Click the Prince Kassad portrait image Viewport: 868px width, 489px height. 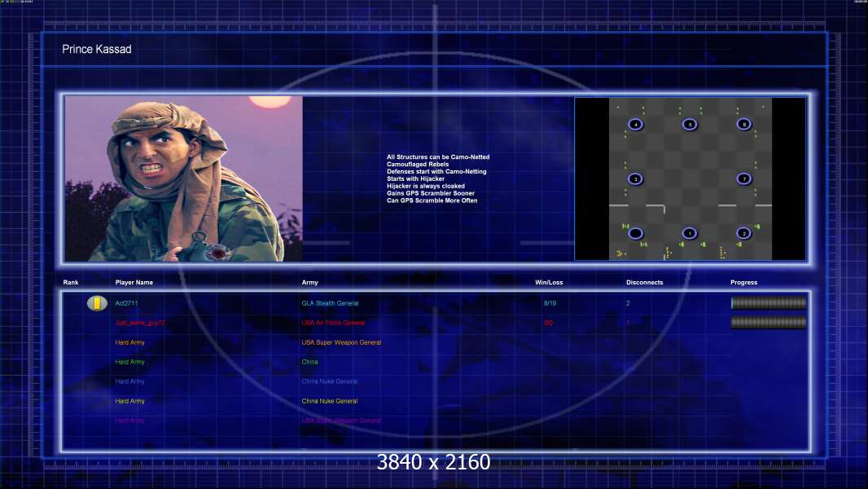[184, 178]
